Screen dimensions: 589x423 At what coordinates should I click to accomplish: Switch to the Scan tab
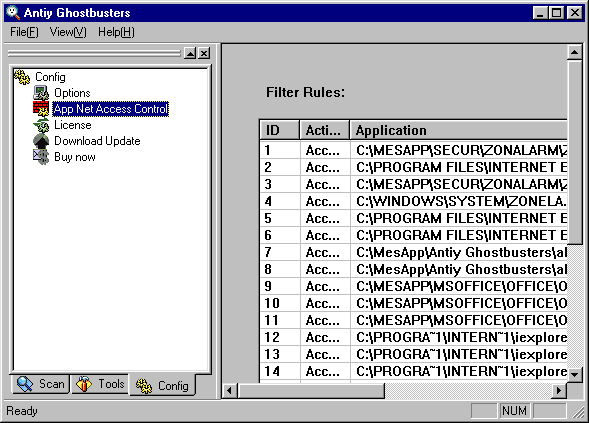[41, 384]
